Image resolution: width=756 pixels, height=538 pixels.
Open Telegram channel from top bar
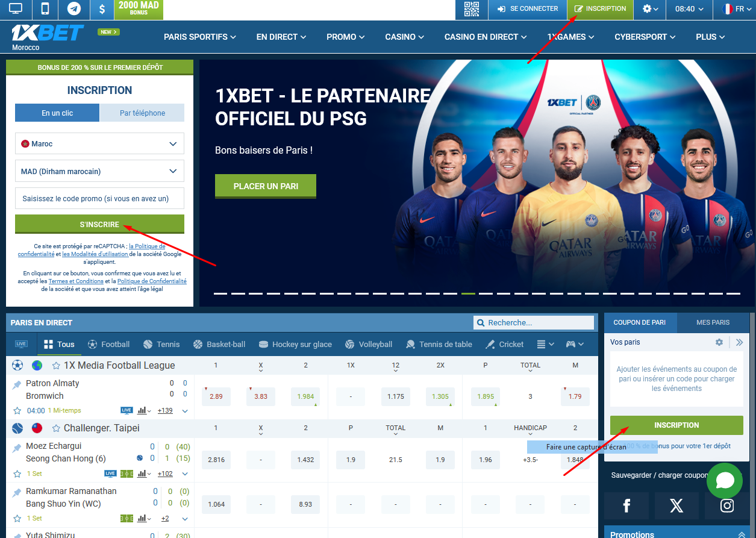[x=75, y=10]
